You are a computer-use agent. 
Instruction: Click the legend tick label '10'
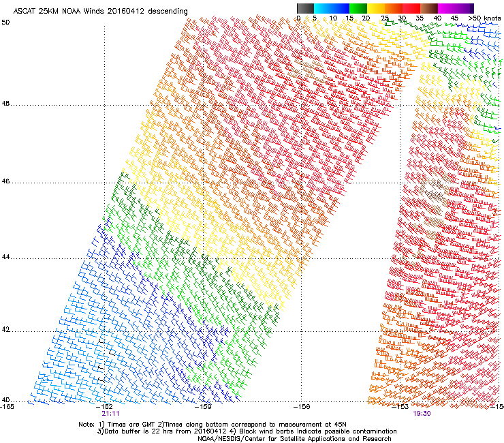pos(333,18)
